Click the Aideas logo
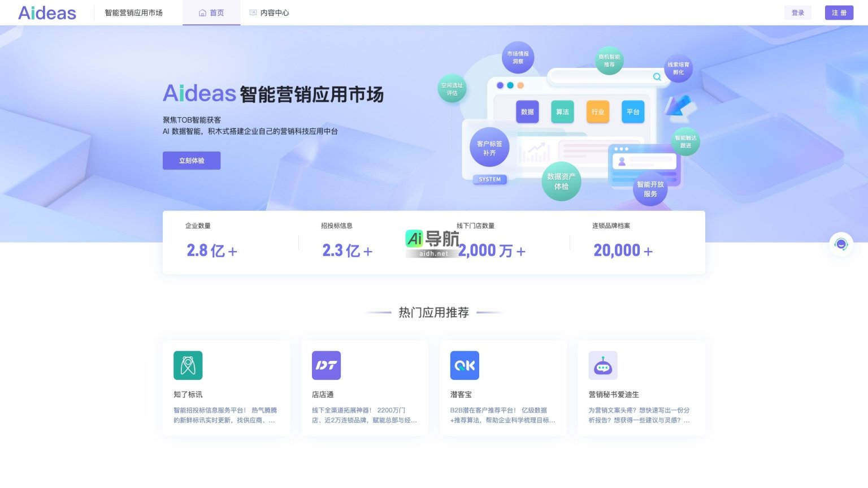Image resolution: width=868 pixels, height=488 pixels. [47, 12]
